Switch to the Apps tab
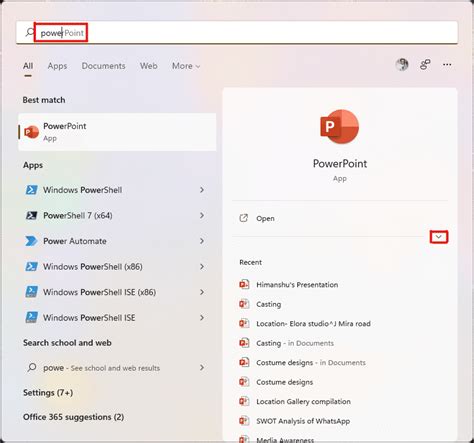 [x=57, y=66]
